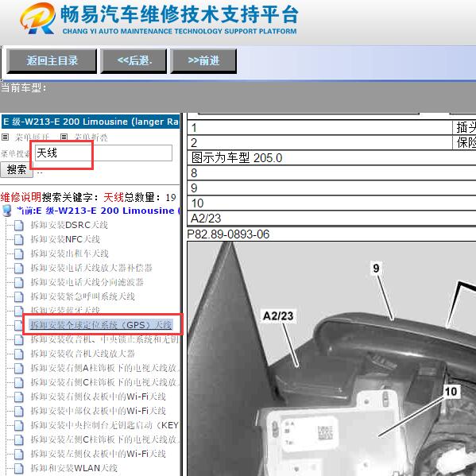Image resolution: width=476 pixels, height=476 pixels.
Task: Click the document icon beside 右侧仪表板中的Wi-Fi天线
Action: [19, 397]
